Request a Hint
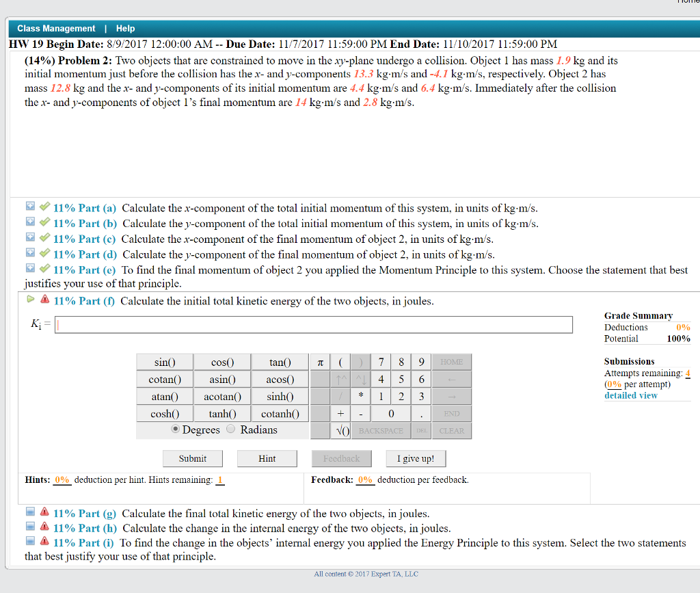Screen dimensions: 700x593 point(267,458)
